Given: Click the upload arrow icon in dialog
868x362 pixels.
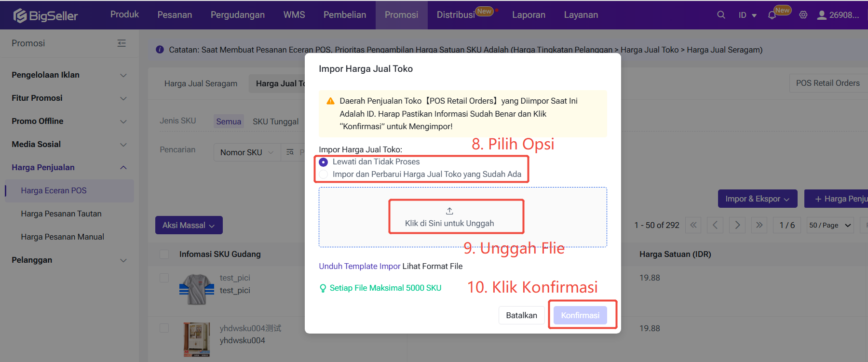Looking at the screenshot, I should coord(449,211).
